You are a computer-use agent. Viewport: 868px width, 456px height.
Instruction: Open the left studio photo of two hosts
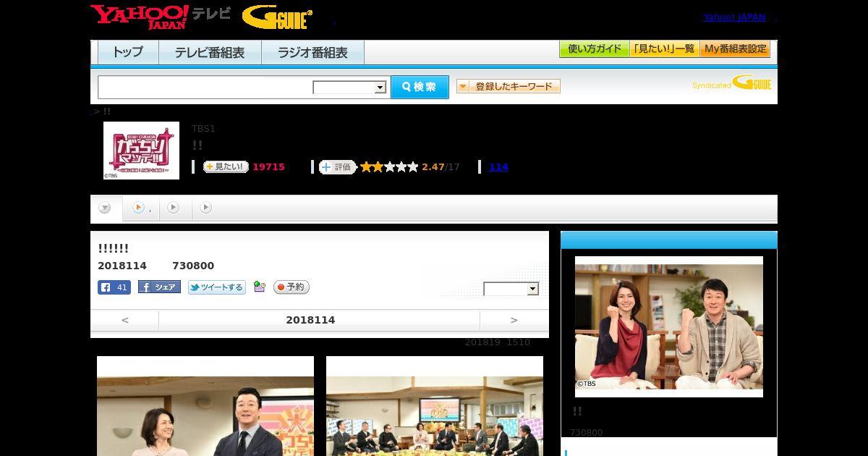pos(205,406)
